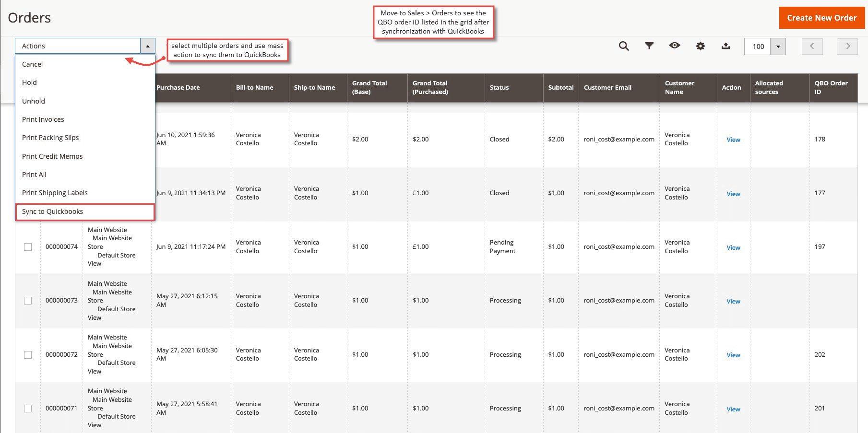Open View link for QBO order 178
The image size is (868, 433).
click(x=733, y=140)
